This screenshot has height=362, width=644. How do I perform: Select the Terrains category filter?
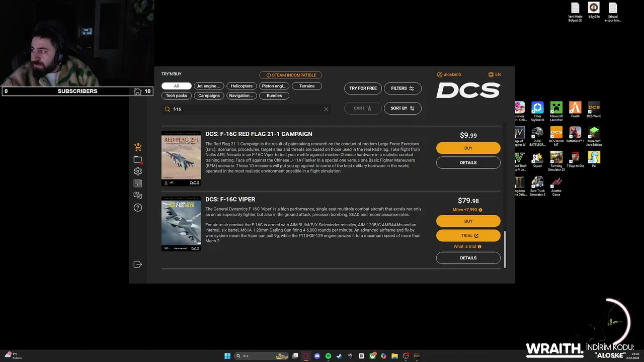pyautogui.click(x=307, y=86)
